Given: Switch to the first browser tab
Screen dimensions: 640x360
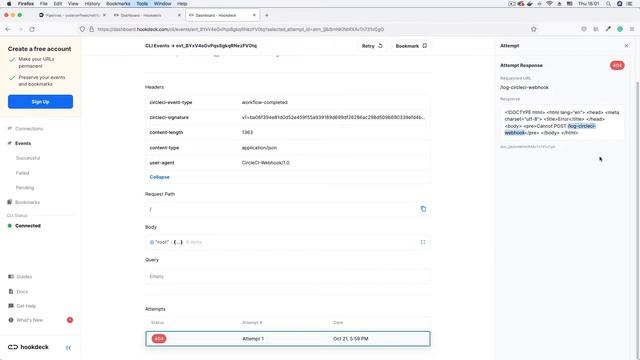Looking at the screenshot, I should (71, 15).
